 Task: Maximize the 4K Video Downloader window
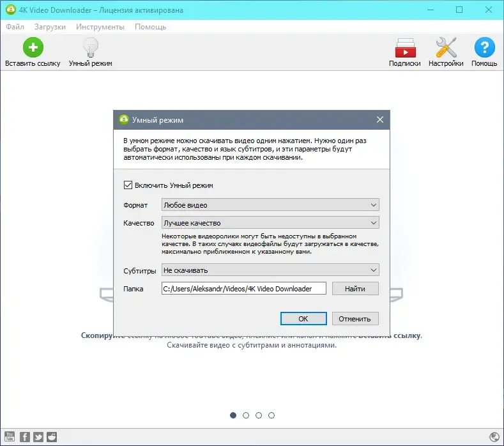coord(459,10)
